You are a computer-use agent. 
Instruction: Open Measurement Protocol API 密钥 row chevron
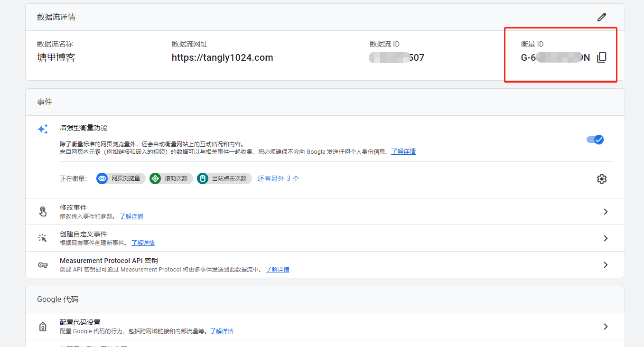tap(606, 265)
